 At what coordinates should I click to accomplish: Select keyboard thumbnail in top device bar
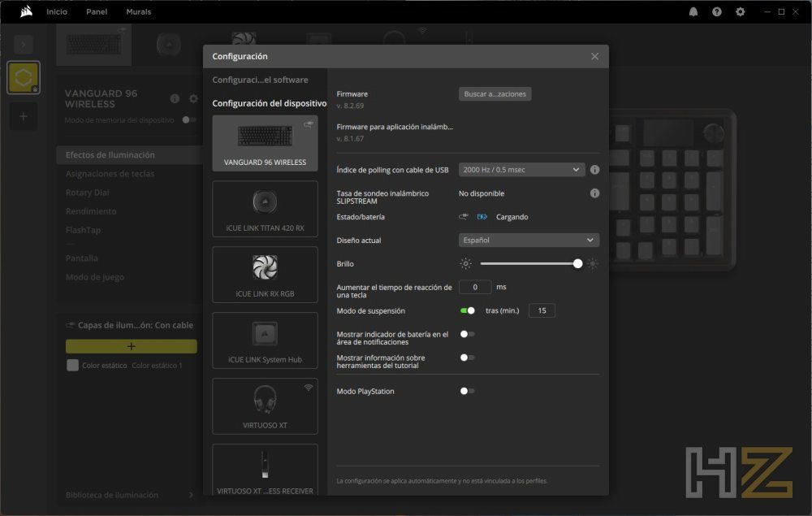click(93, 45)
